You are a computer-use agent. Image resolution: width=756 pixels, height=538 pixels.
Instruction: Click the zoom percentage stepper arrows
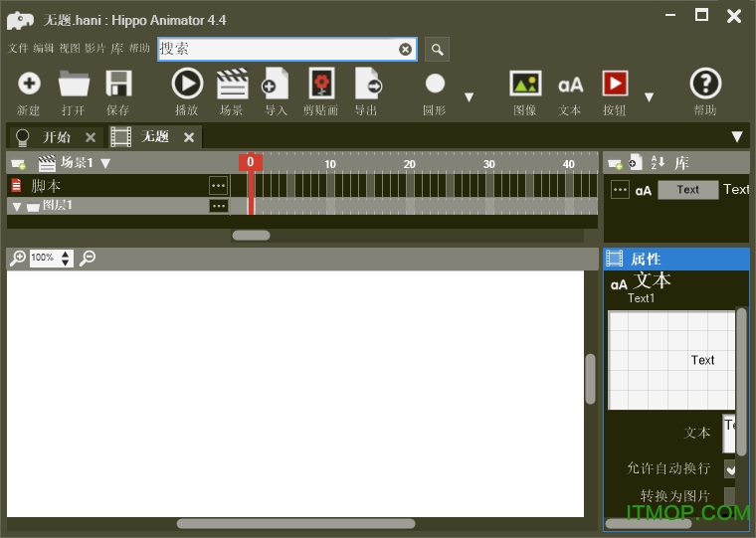(x=66, y=258)
